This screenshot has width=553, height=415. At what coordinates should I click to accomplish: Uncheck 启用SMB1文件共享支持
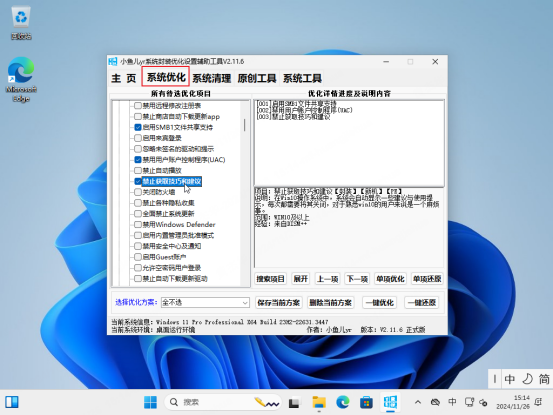tap(138, 127)
